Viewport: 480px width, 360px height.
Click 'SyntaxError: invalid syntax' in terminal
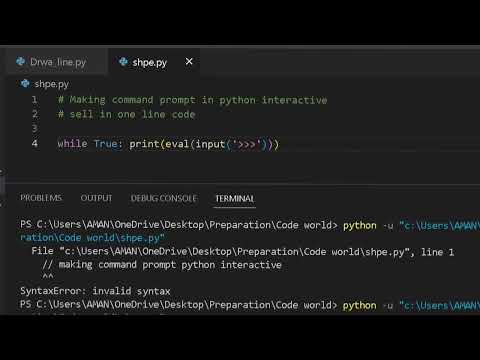(95, 291)
